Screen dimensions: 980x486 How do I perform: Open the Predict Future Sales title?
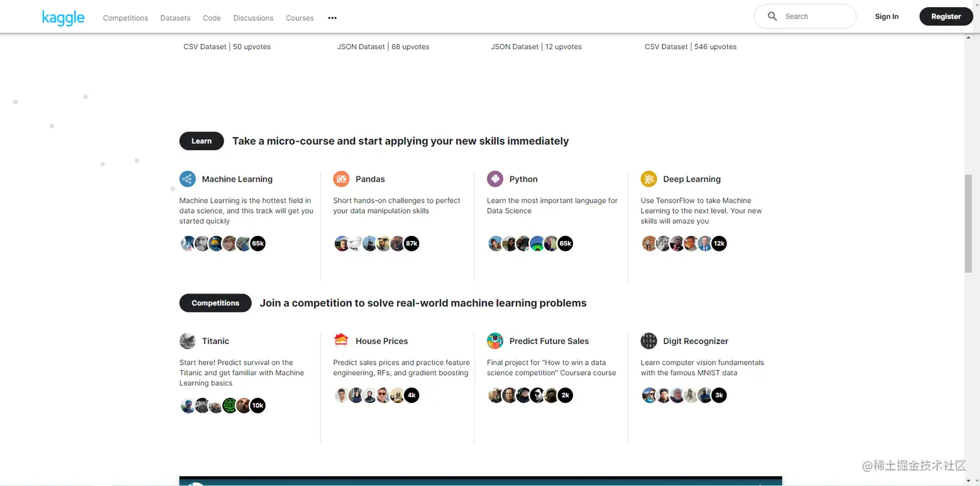point(549,341)
